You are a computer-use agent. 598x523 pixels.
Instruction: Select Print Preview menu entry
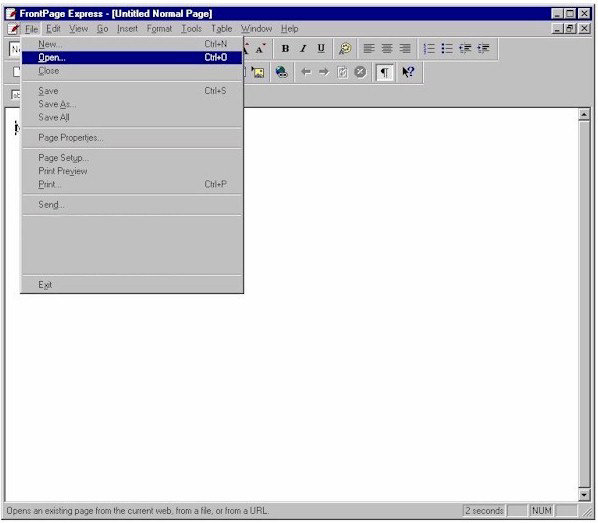click(x=132, y=171)
